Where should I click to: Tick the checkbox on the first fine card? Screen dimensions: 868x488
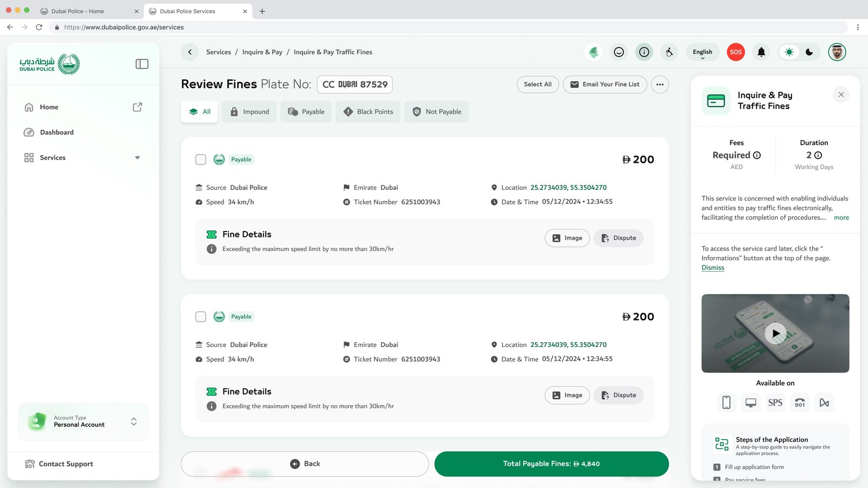point(201,159)
